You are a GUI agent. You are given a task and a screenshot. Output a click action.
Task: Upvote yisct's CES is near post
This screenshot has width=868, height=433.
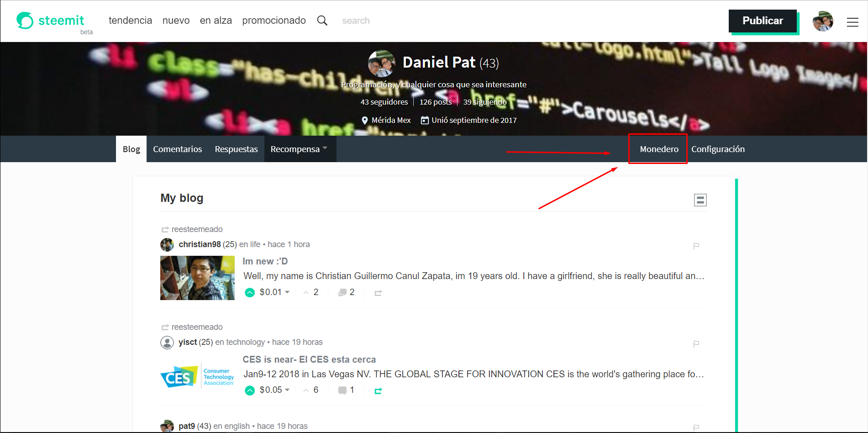tap(250, 391)
